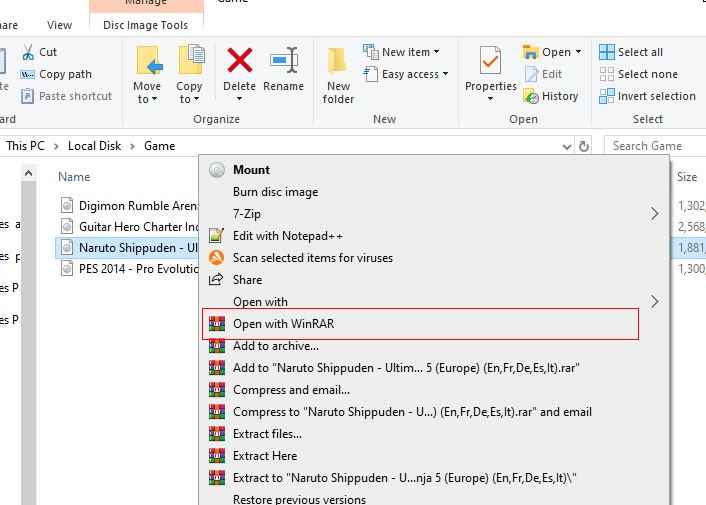Select the Digimon Rumble Arena file
The height and width of the screenshot is (505, 706).
pyautogui.click(x=127, y=206)
